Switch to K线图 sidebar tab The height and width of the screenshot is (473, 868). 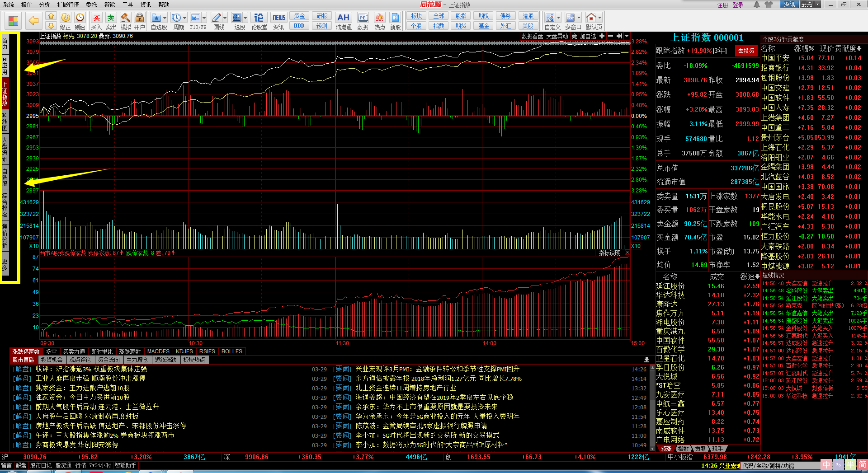(5, 122)
